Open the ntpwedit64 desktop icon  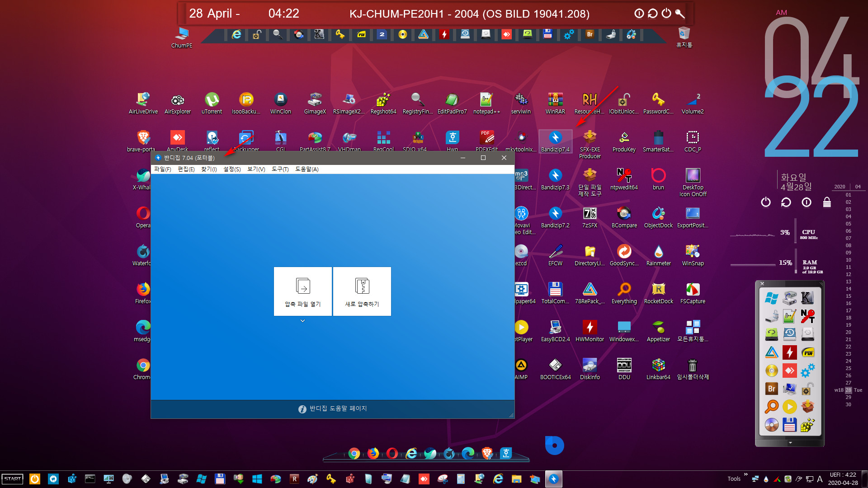click(x=624, y=179)
